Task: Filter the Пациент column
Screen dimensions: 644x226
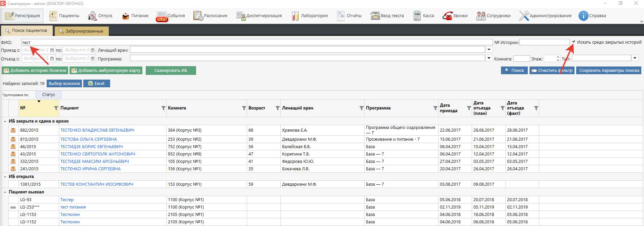Action: (x=164, y=108)
